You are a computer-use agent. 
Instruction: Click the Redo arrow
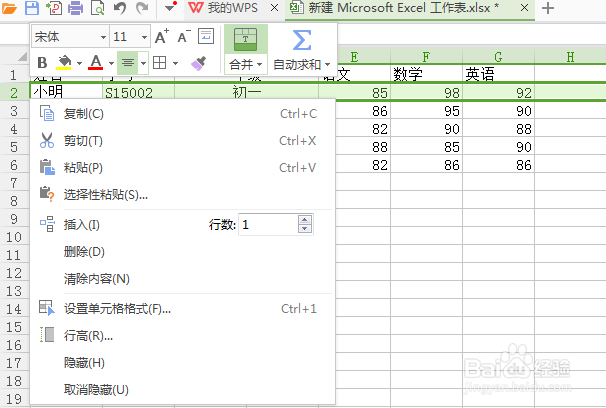pyautogui.click(x=142, y=8)
